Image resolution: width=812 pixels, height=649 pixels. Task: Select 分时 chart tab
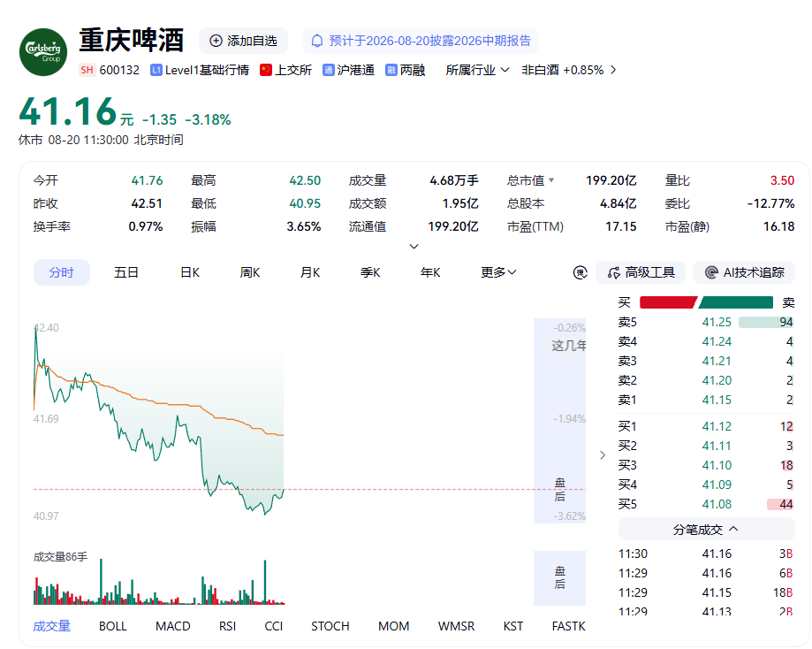tap(62, 272)
